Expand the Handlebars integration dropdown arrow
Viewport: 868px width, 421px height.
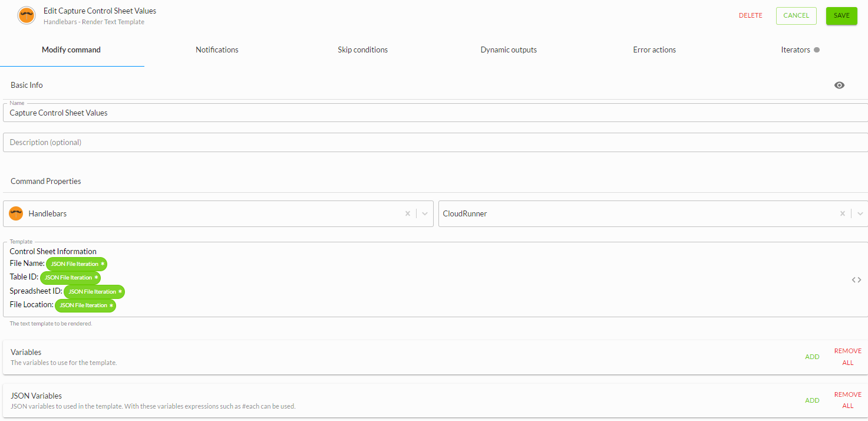click(425, 213)
